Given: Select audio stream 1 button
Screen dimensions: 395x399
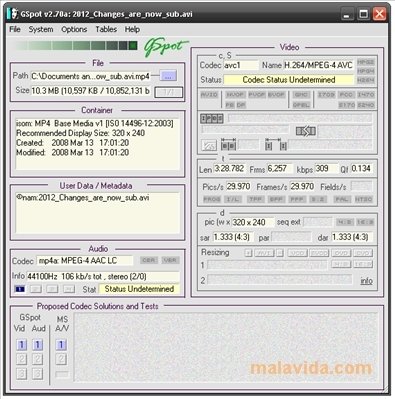Looking at the screenshot, I should (x=20, y=289).
